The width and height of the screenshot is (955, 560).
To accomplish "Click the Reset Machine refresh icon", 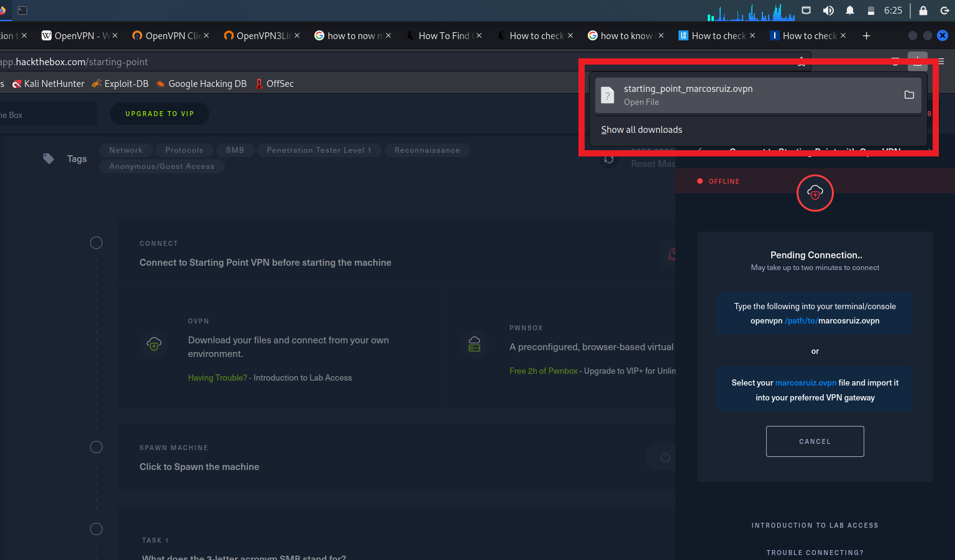I will (x=608, y=160).
